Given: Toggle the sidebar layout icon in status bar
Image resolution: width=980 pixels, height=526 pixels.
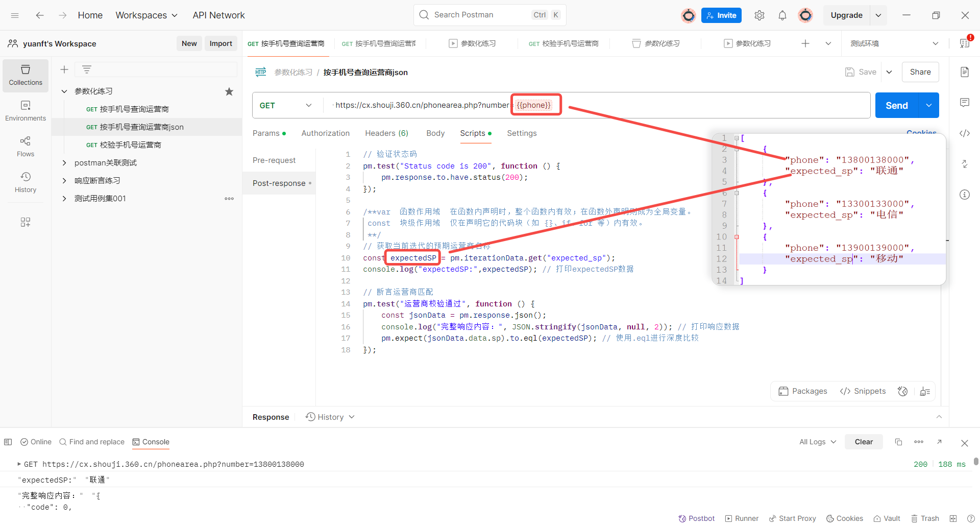Looking at the screenshot, I should click(8, 442).
